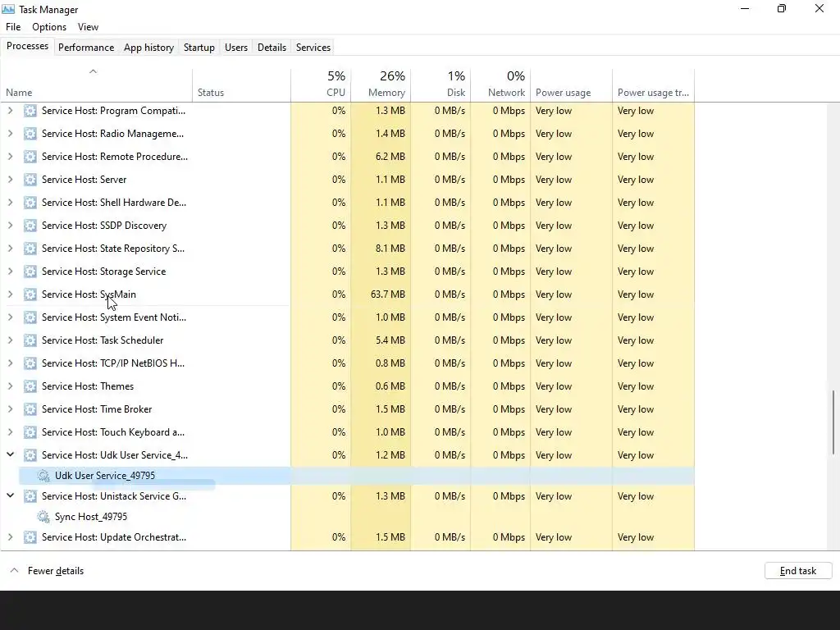Sort by CPU column header
Screen dimensions: 840x630
(x=321, y=85)
